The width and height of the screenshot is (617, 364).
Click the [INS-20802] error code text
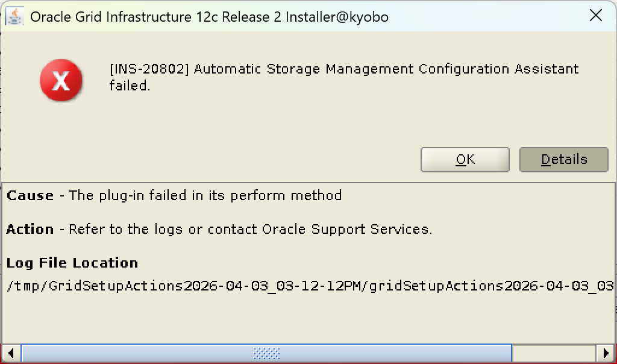(x=149, y=69)
